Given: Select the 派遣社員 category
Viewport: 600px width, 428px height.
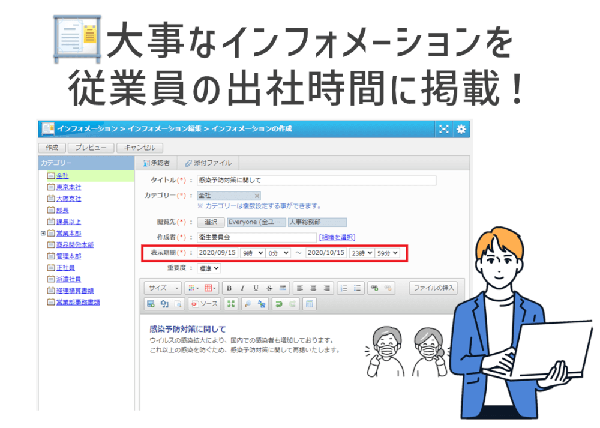Looking at the screenshot, I should coord(68,279).
